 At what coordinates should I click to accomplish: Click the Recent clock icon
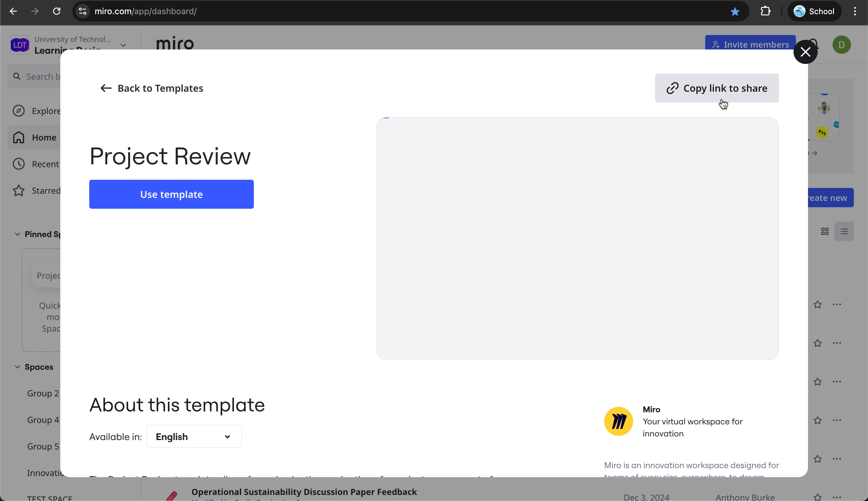point(19,164)
